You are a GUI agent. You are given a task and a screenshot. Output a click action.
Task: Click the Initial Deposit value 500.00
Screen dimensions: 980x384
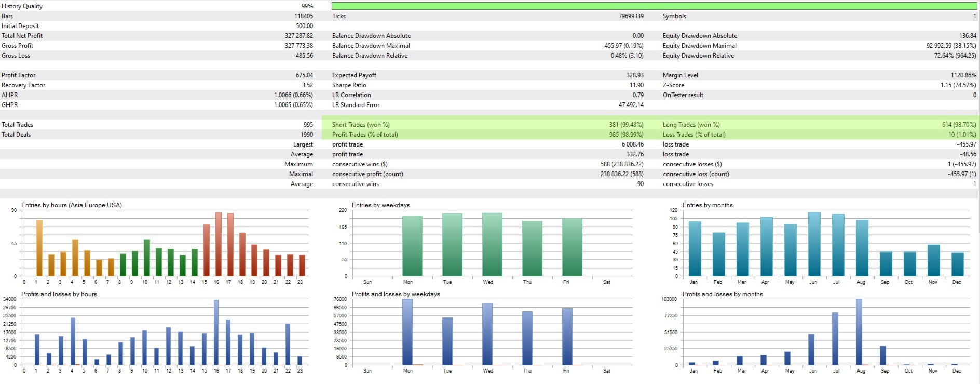click(x=304, y=26)
